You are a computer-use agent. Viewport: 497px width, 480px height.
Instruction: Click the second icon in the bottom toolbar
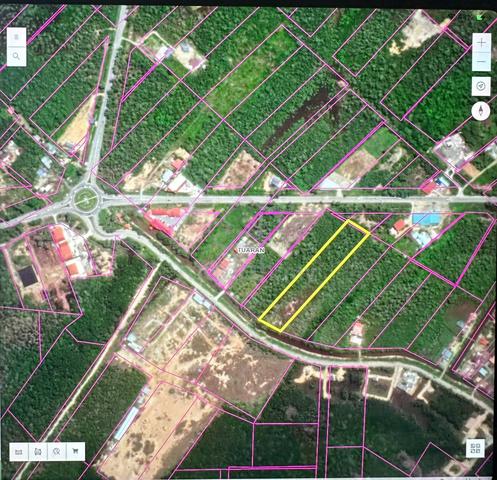(38, 452)
